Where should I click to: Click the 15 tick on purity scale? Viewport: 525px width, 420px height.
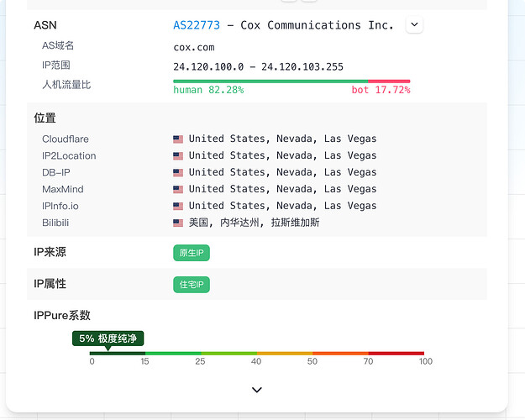click(x=144, y=361)
